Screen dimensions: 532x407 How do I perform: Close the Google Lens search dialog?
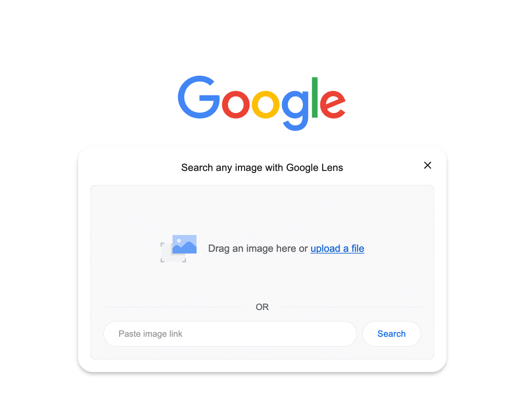tap(428, 165)
